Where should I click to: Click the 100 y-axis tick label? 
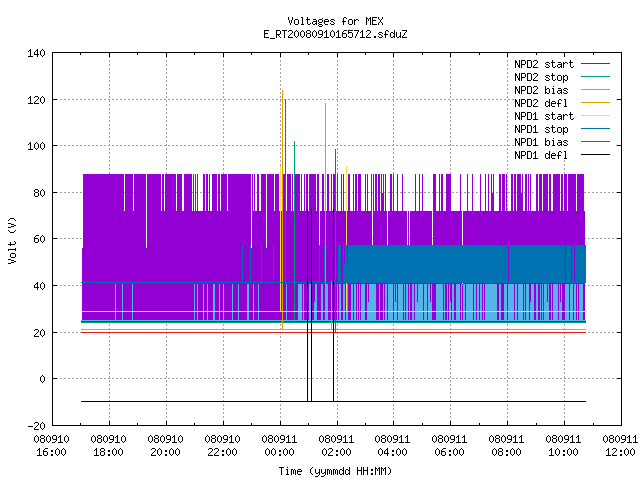tap(36, 146)
